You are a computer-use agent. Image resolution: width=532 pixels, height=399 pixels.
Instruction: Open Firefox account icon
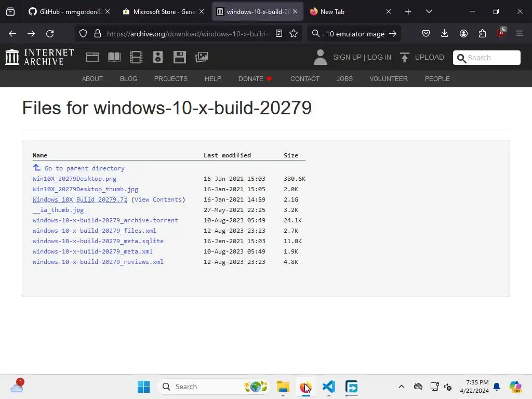(463, 34)
